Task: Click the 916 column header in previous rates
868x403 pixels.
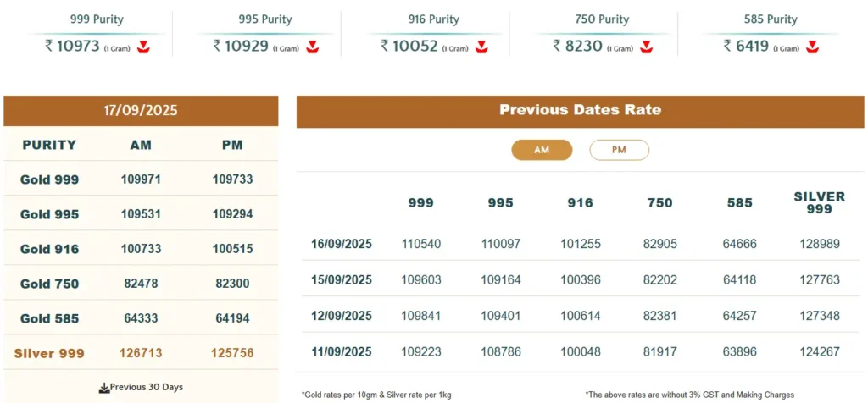Action: (580, 203)
